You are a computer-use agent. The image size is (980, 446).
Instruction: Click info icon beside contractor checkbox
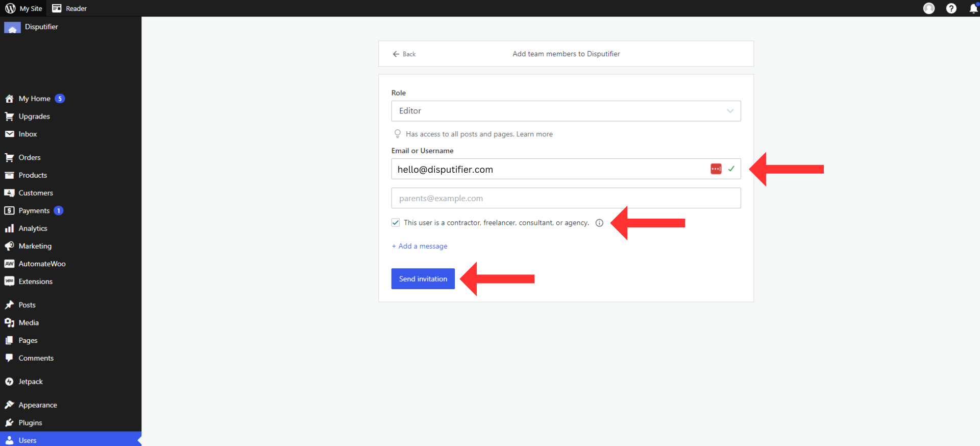(x=600, y=223)
